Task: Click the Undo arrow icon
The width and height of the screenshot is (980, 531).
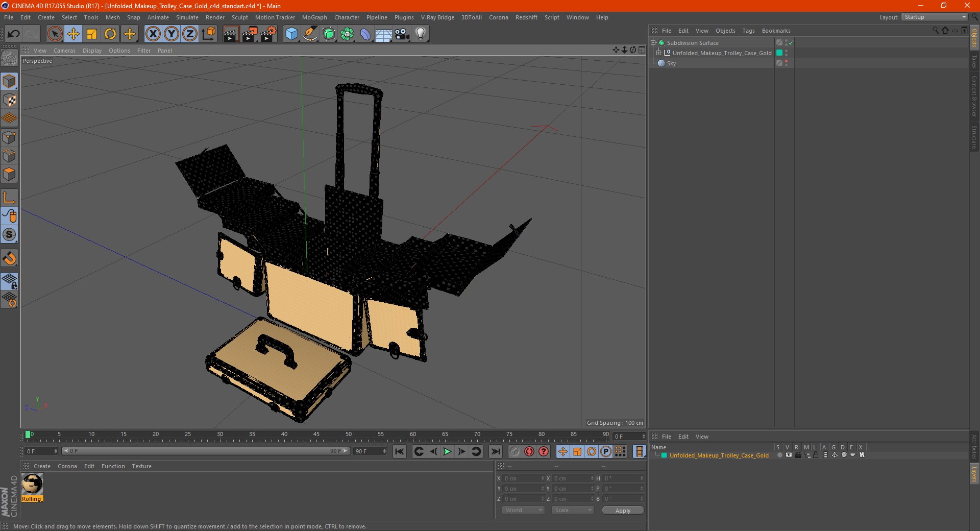Action: pyautogui.click(x=14, y=34)
